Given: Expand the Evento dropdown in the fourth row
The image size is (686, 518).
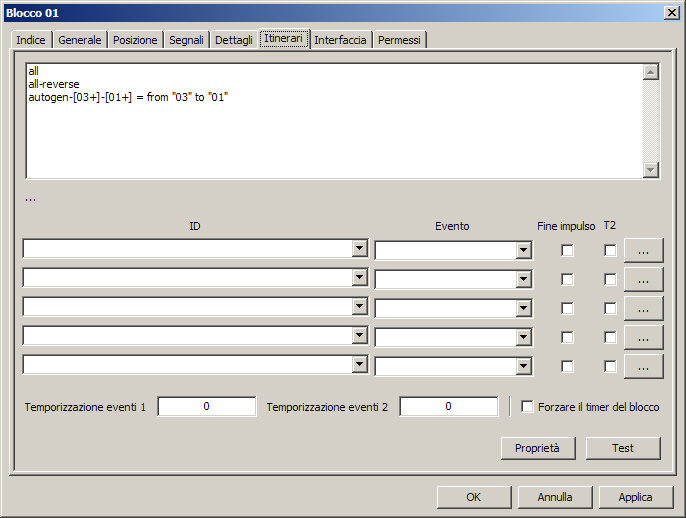Looking at the screenshot, I should point(523,338).
